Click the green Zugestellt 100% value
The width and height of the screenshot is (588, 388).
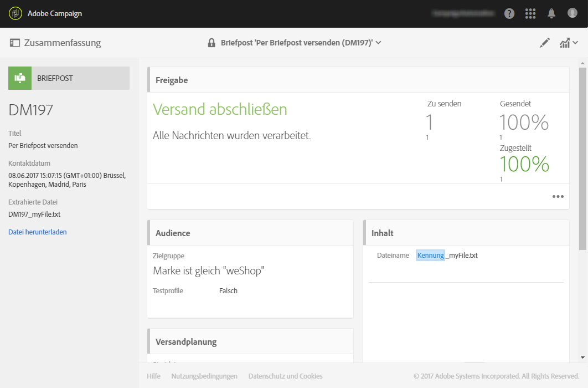point(524,164)
